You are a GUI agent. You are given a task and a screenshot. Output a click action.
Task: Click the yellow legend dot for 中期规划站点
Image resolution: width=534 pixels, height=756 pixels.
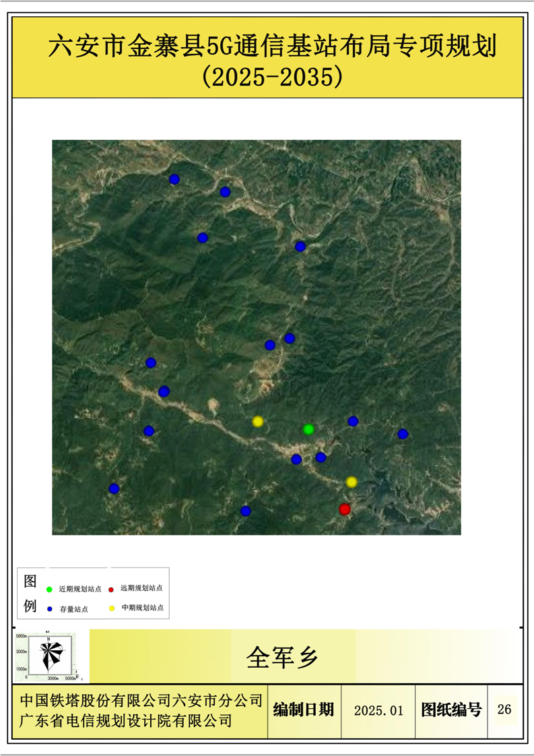[112, 608]
